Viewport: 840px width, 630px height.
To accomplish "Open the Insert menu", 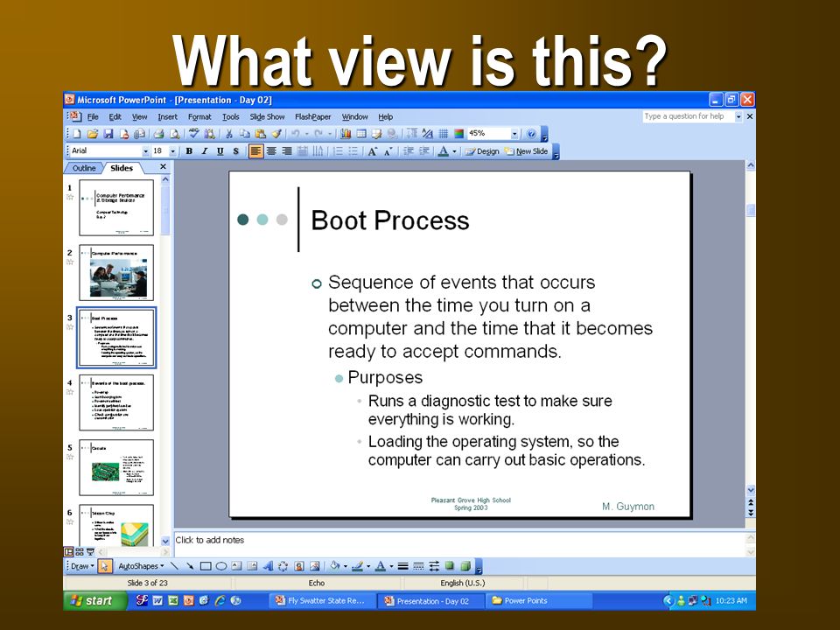I will 167,116.
